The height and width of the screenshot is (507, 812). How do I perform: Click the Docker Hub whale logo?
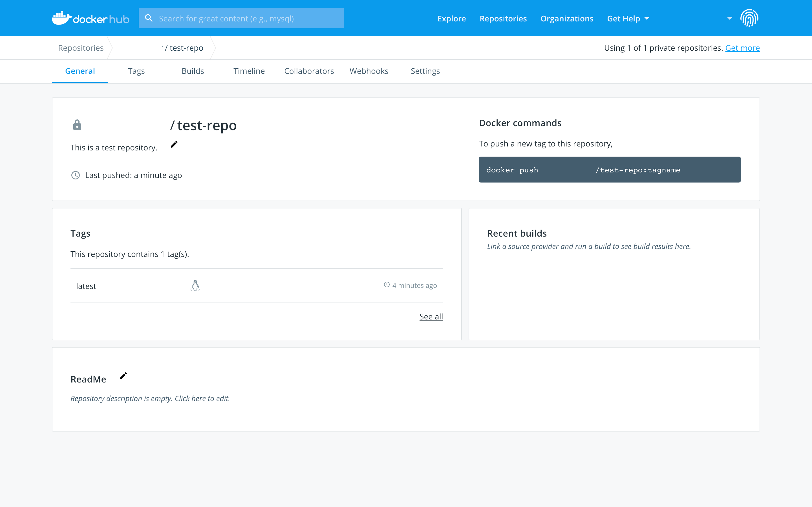(x=61, y=17)
